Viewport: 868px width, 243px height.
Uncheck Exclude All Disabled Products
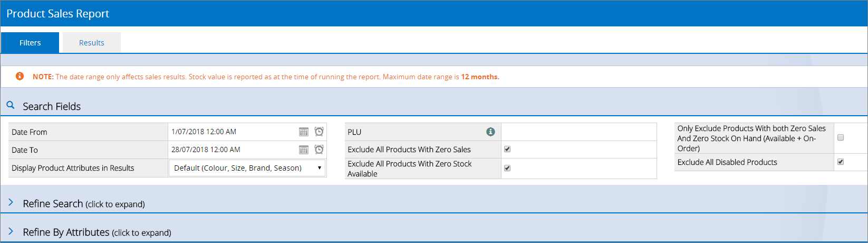(841, 162)
